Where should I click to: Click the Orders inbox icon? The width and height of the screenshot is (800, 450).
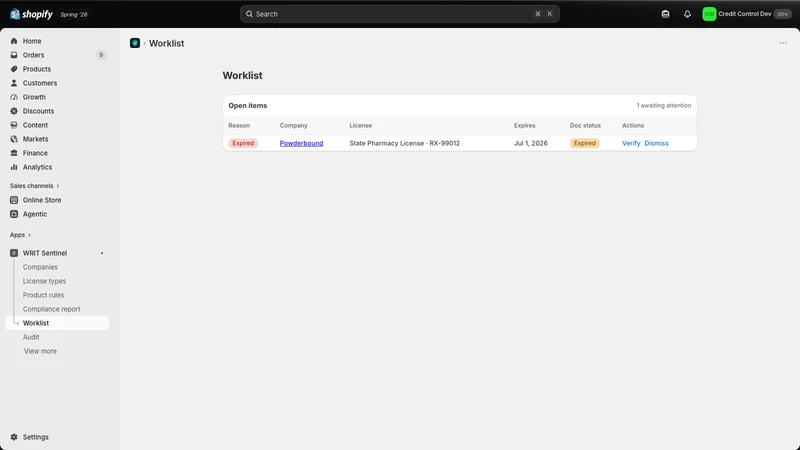click(14, 55)
